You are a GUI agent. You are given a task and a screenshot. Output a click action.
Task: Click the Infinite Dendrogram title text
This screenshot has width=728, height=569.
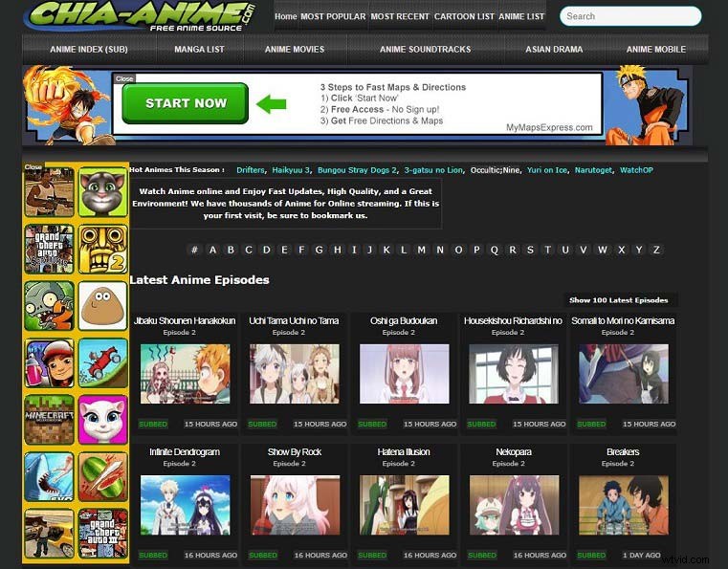point(185,451)
